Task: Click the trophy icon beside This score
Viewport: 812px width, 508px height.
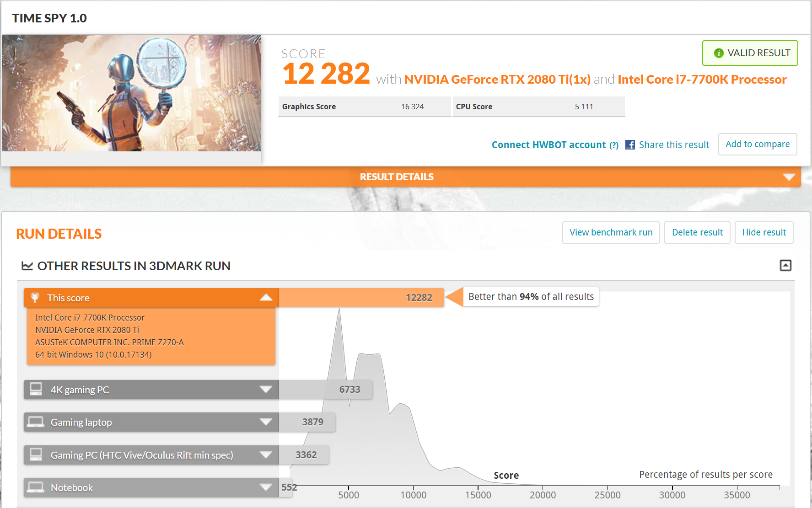Action: click(35, 298)
